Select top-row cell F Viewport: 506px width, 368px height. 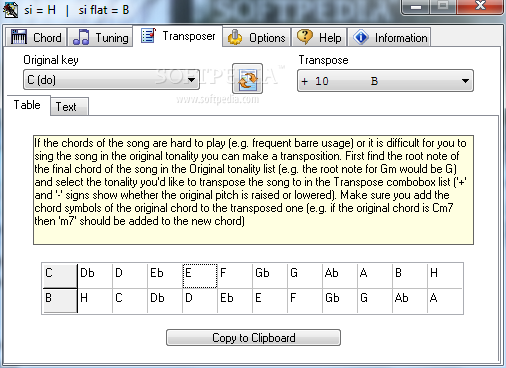coord(235,276)
